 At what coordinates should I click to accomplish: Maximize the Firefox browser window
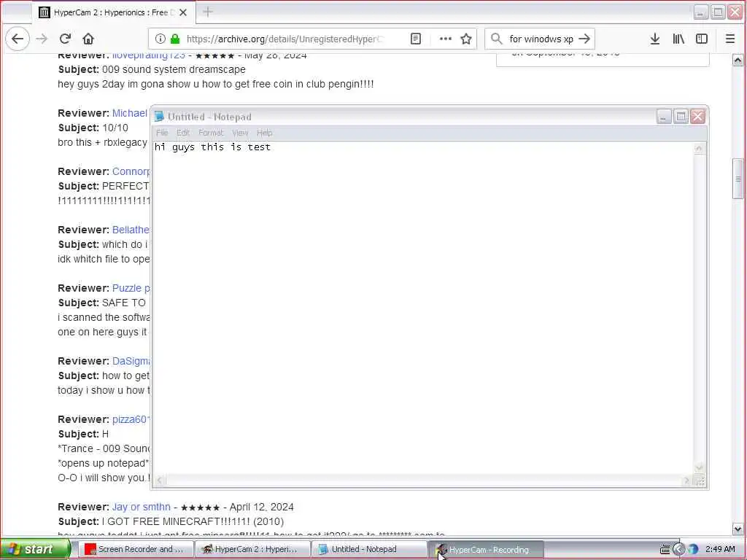point(718,12)
